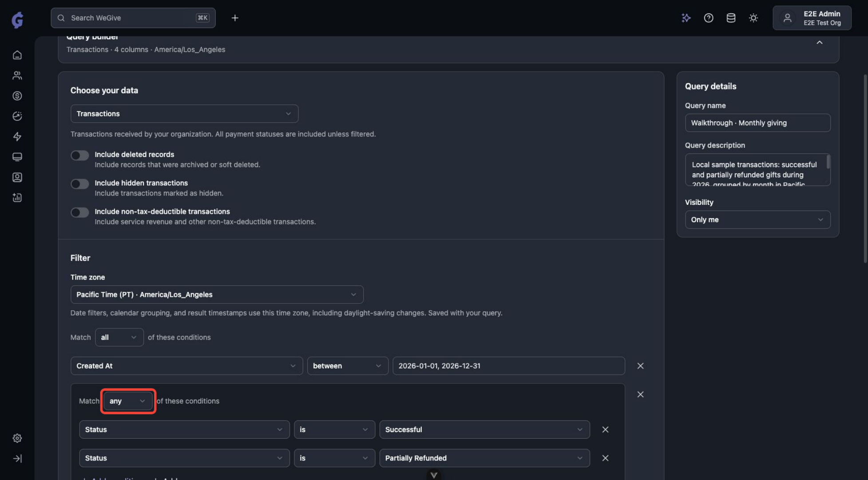Open the dollar coin icon in sidebar
This screenshot has height=480, width=868.
pos(17,96)
